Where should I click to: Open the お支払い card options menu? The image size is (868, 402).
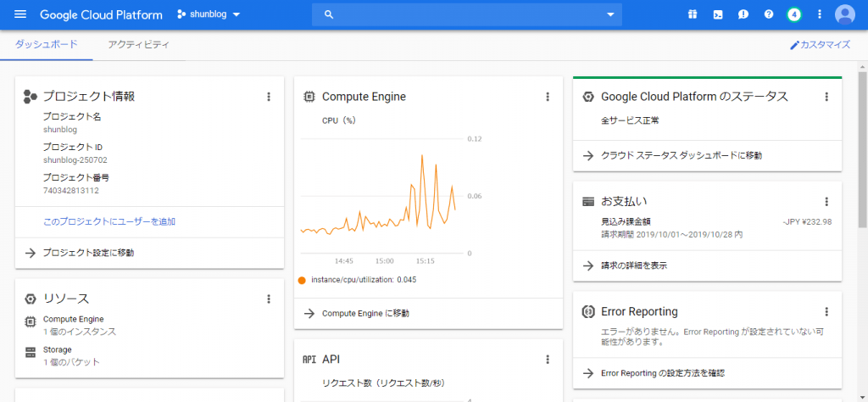pyautogui.click(x=826, y=202)
